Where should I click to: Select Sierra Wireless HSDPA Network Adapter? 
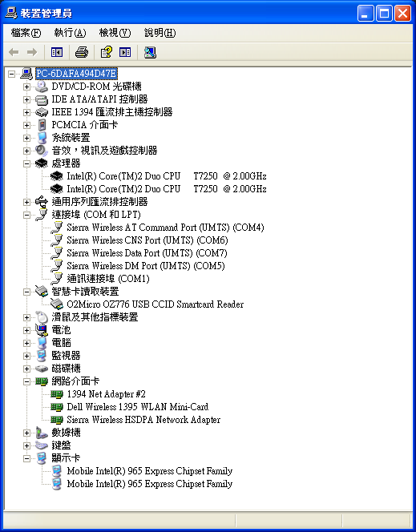click(x=143, y=420)
